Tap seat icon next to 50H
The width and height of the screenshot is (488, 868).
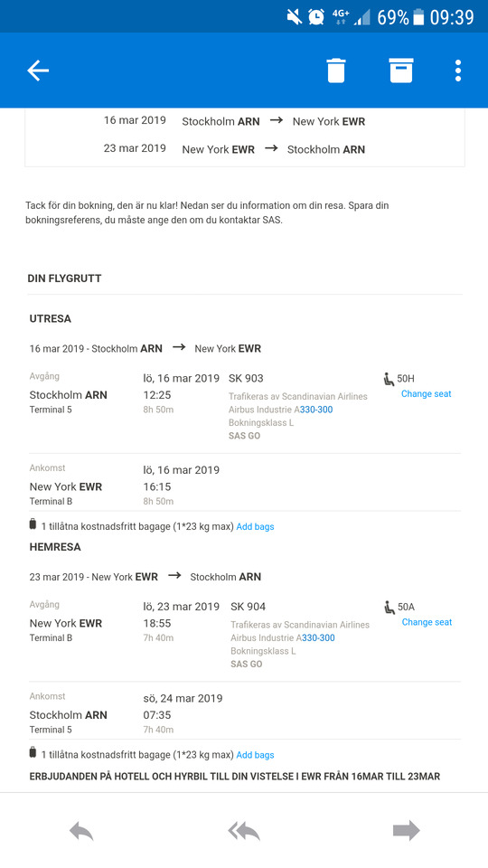[x=389, y=379]
